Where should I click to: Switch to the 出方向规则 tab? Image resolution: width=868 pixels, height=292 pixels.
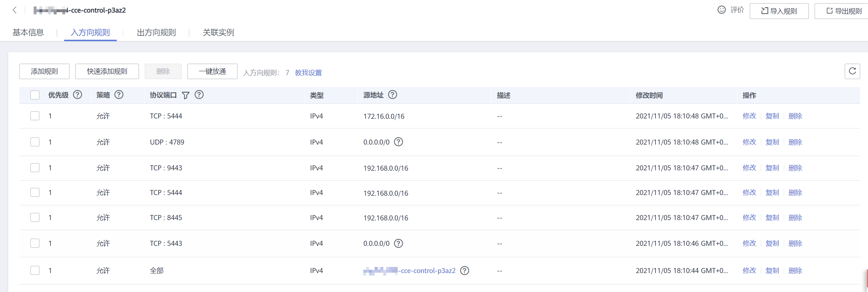[x=156, y=33]
